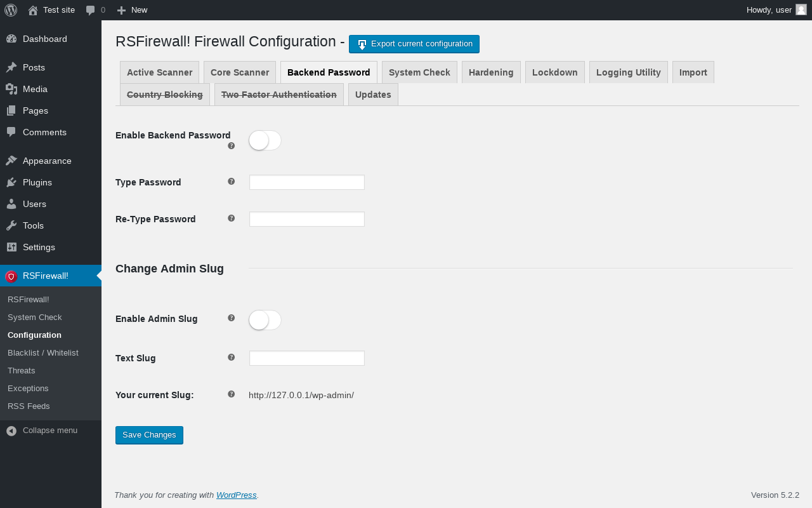Toggle the Enable Backend Password switch
This screenshot has width=812, height=508.
tap(265, 140)
